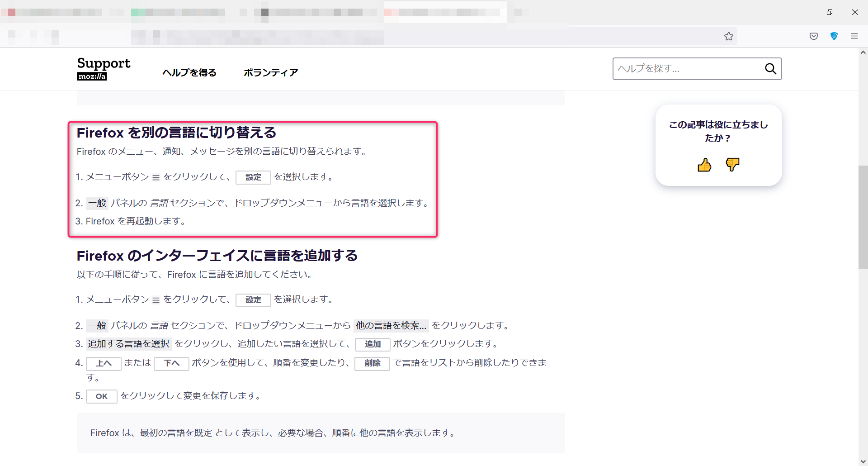Click the 追加する言語を選択 label
This screenshot has width=868, height=466.
click(128, 344)
